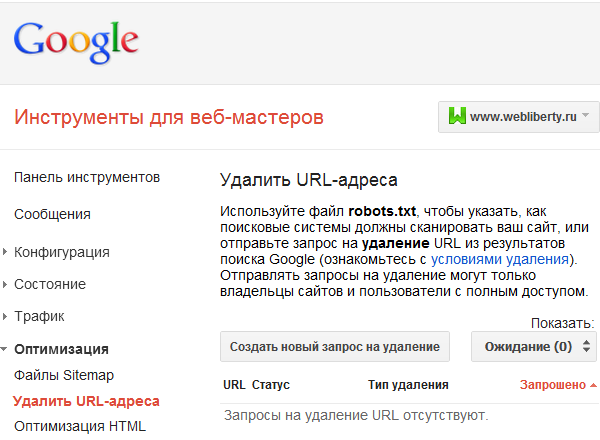Click the URL column header
Viewport: 600px width, 440px height.
(234, 385)
